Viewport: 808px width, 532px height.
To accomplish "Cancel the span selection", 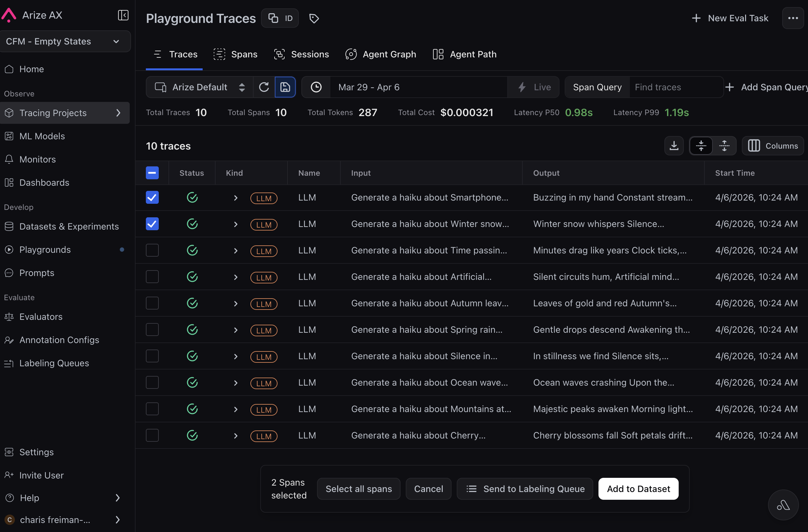I will [x=429, y=488].
